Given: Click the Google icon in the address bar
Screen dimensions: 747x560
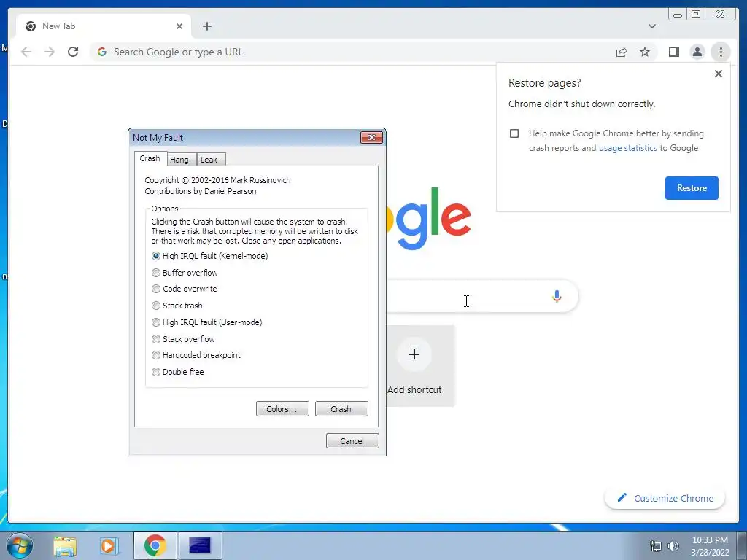Looking at the screenshot, I should [102, 52].
